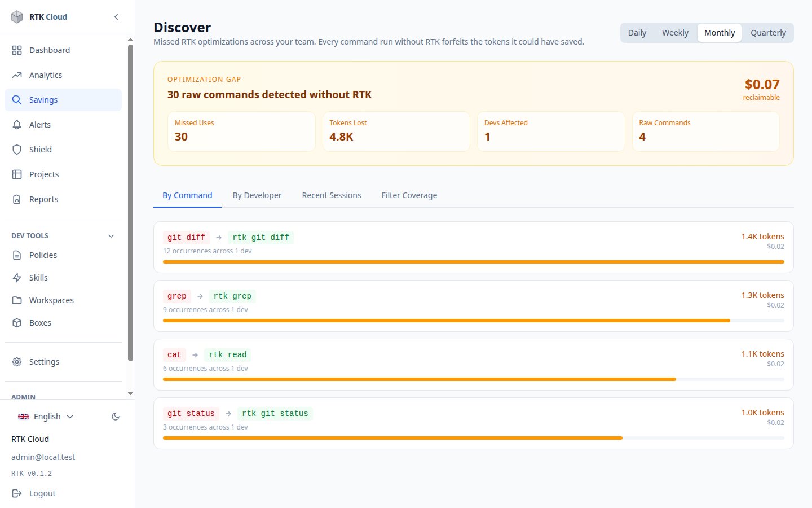Open Policies under Dev Tools
The height and width of the screenshot is (508, 812).
63,255
